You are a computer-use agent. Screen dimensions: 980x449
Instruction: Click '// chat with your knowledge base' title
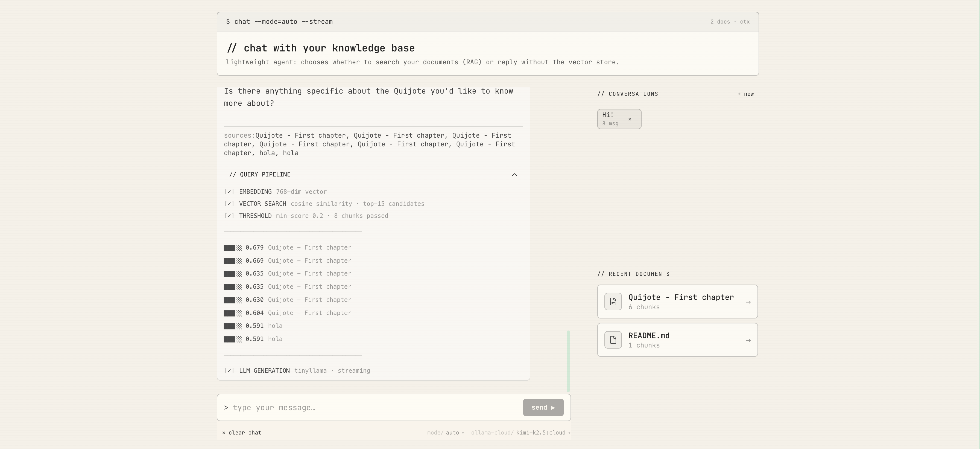(x=321, y=48)
